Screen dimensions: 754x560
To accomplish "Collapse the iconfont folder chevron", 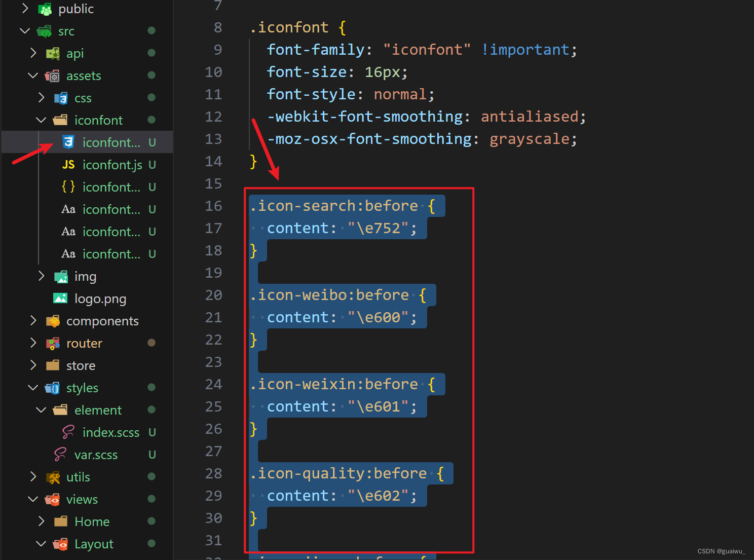I will (x=42, y=120).
